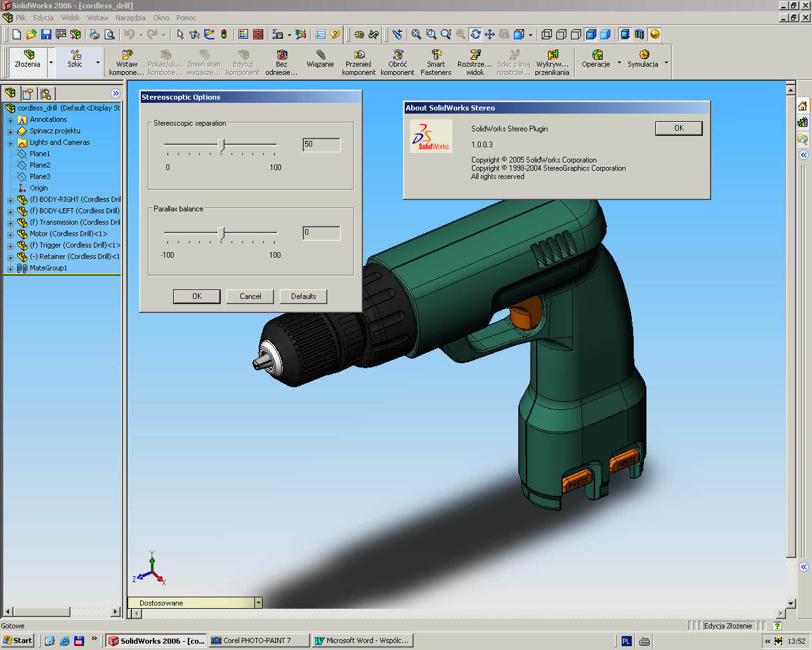812x650 pixels.
Task: Click the home icon in right task pane
Action: coord(802,106)
